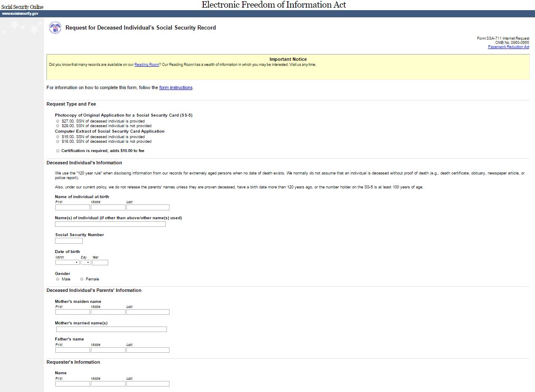Select the Male gender radio button
This screenshot has width=535, height=392.
pos(58,279)
